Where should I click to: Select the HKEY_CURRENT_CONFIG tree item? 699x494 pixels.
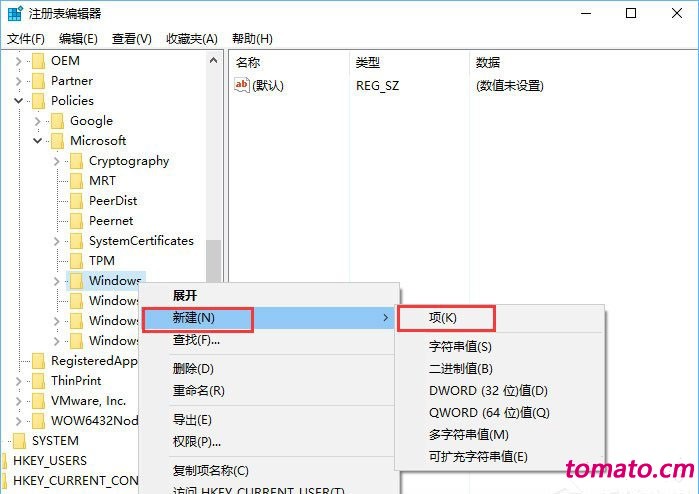pos(75,481)
